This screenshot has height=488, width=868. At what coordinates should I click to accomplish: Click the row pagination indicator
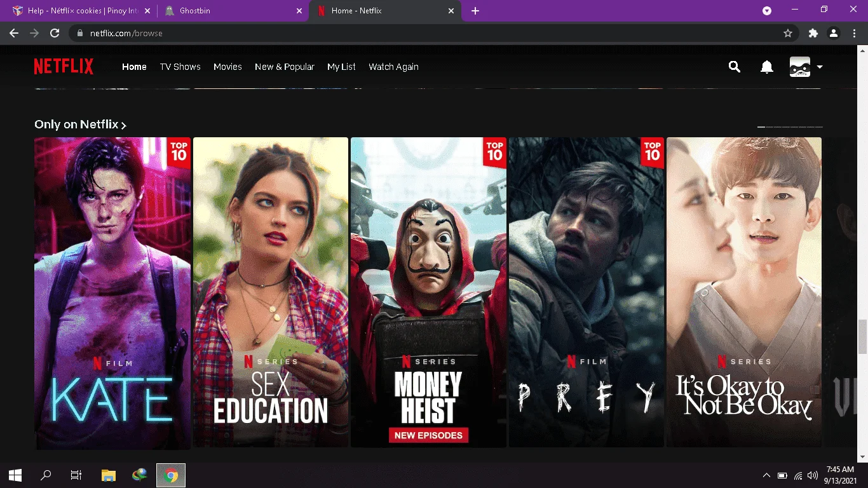pyautogui.click(x=790, y=127)
